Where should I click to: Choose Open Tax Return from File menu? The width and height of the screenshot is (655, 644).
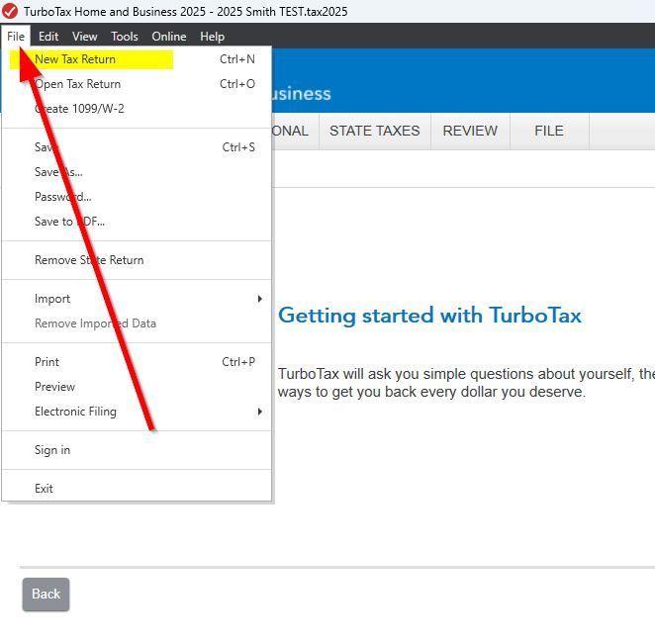click(77, 84)
